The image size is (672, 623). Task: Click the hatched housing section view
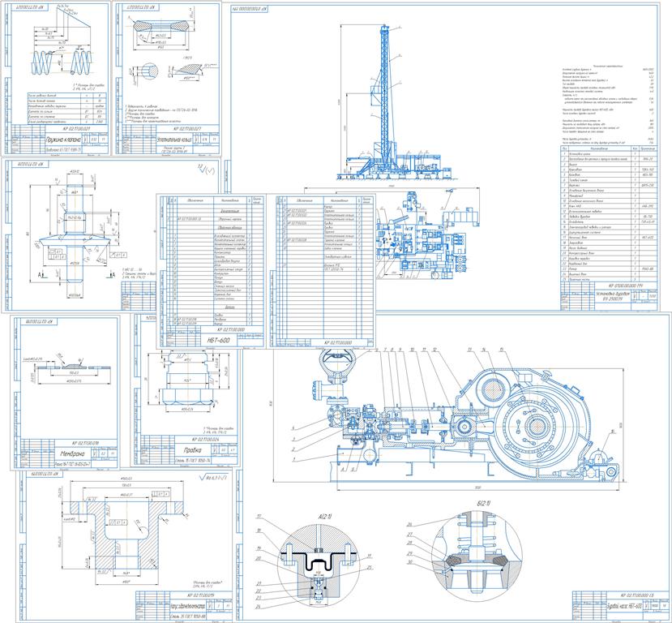126,535
